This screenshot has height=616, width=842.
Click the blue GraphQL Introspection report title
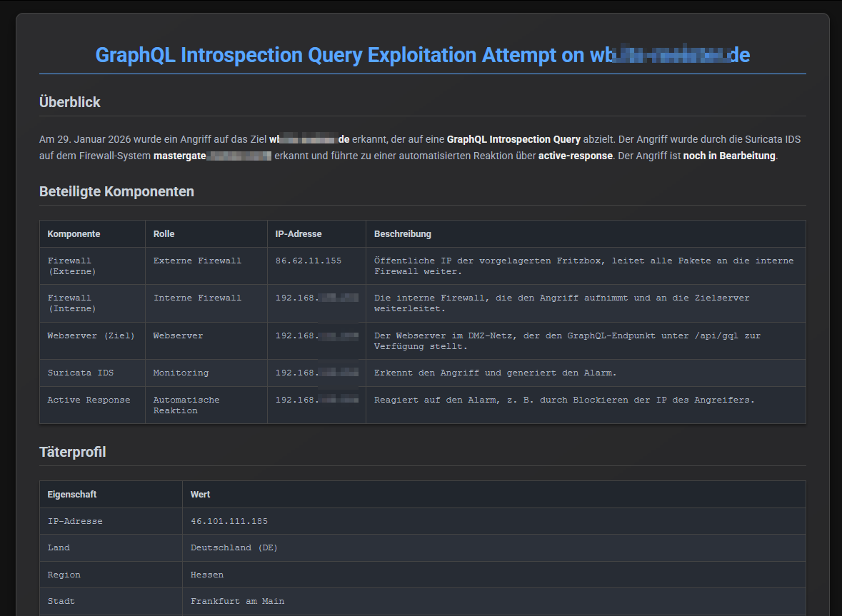[x=422, y=55]
